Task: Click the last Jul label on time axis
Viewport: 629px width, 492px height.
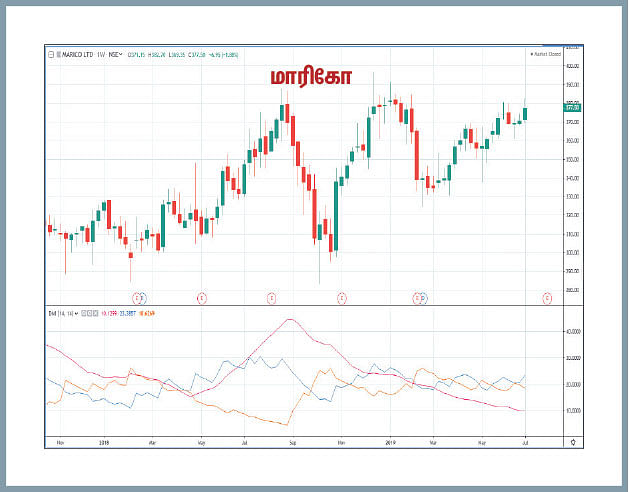Action: pos(525,443)
